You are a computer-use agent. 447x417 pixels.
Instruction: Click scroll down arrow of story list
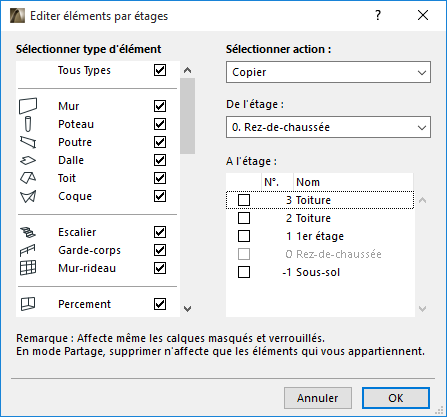(422, 309)
